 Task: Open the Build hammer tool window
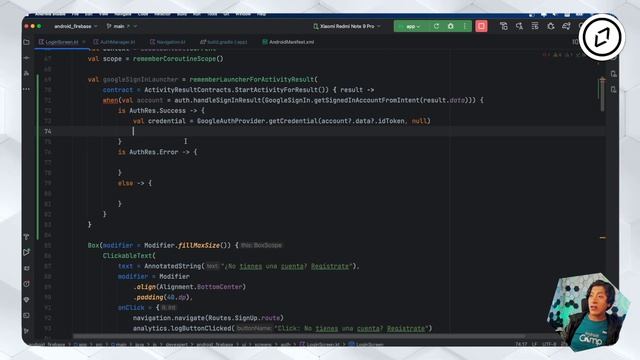27,237
